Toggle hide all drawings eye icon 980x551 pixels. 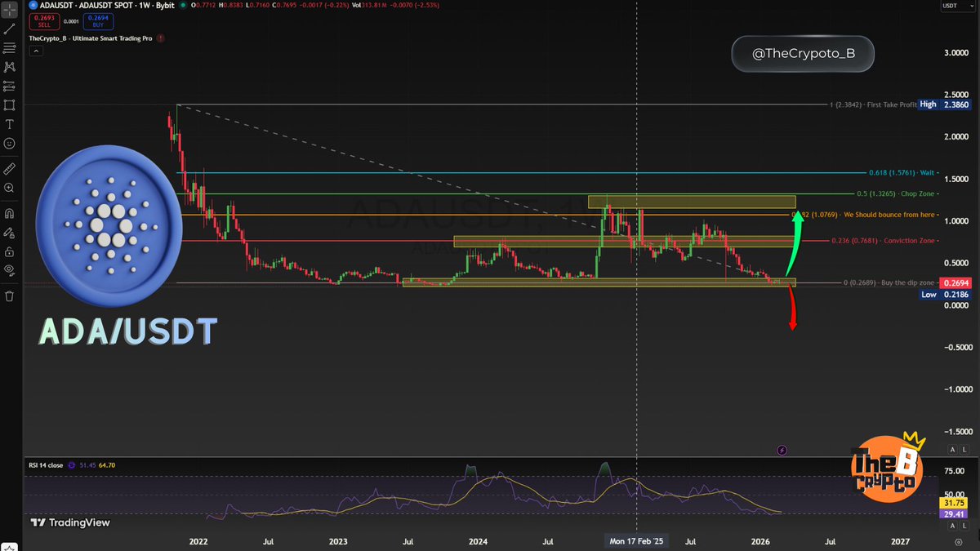click(10, 269)
